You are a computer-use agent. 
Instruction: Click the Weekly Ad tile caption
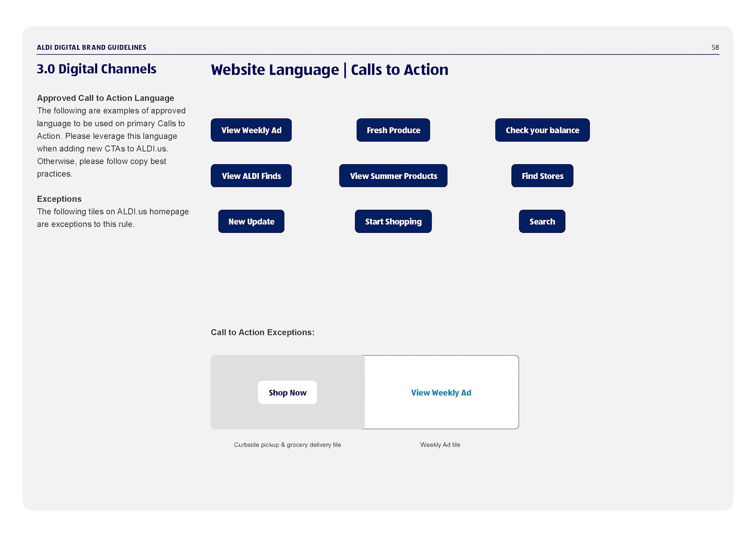coord(440,445)
